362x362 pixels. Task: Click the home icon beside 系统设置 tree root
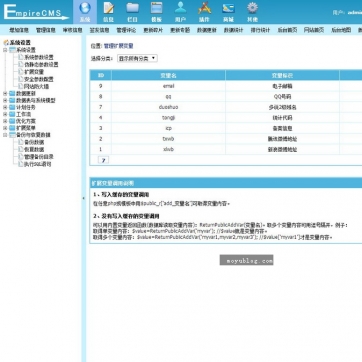pyautogui.click(x=6, y=43)
